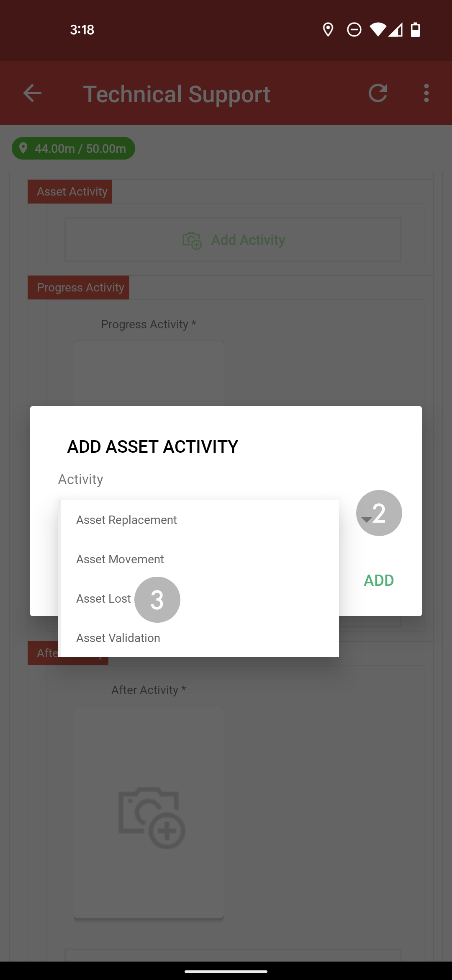Screen dimensions: 452x980
Task: Tap the location icon in status bar
Action: pos(328,30)
